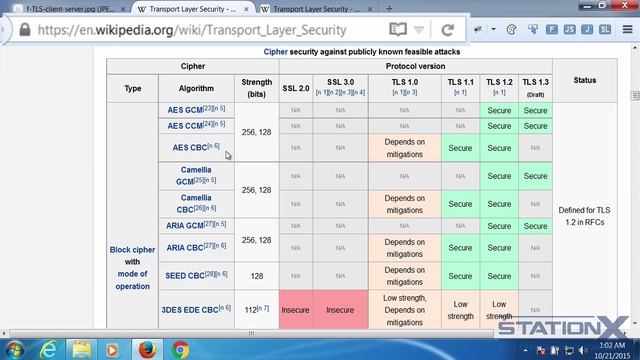Screen dimensions: 640x360
Task: Open Reader View with the book icon
Action: click(398, 29)
